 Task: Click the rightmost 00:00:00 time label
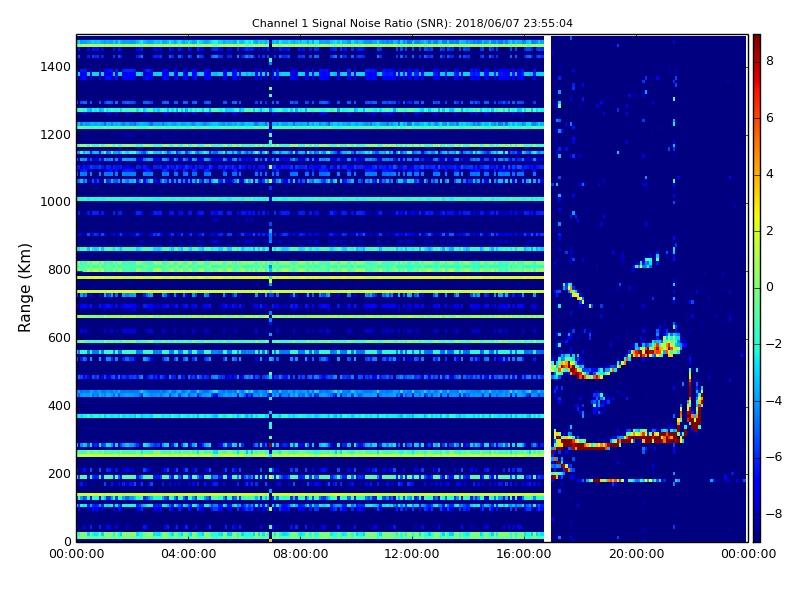click(x=748, y=554)
